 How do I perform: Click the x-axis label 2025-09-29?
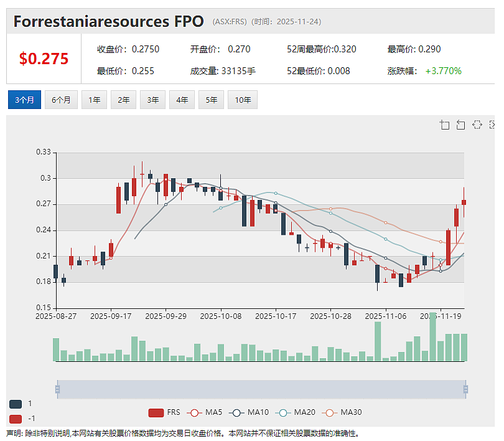(x=166, y=316)
